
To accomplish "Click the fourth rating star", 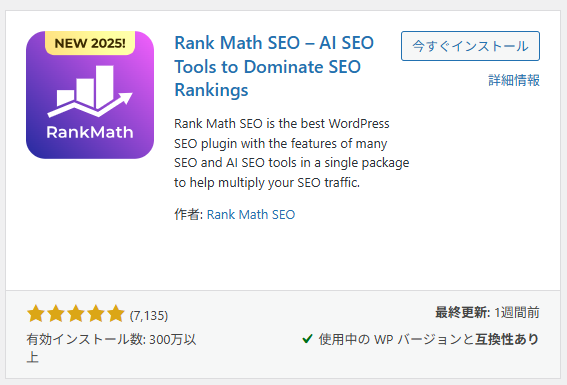I will [96, 313].
